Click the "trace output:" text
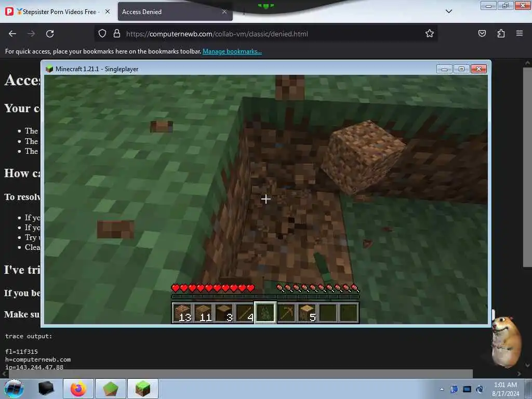The width and height of the screenshot is (532, 399). [x=29, y=336]
